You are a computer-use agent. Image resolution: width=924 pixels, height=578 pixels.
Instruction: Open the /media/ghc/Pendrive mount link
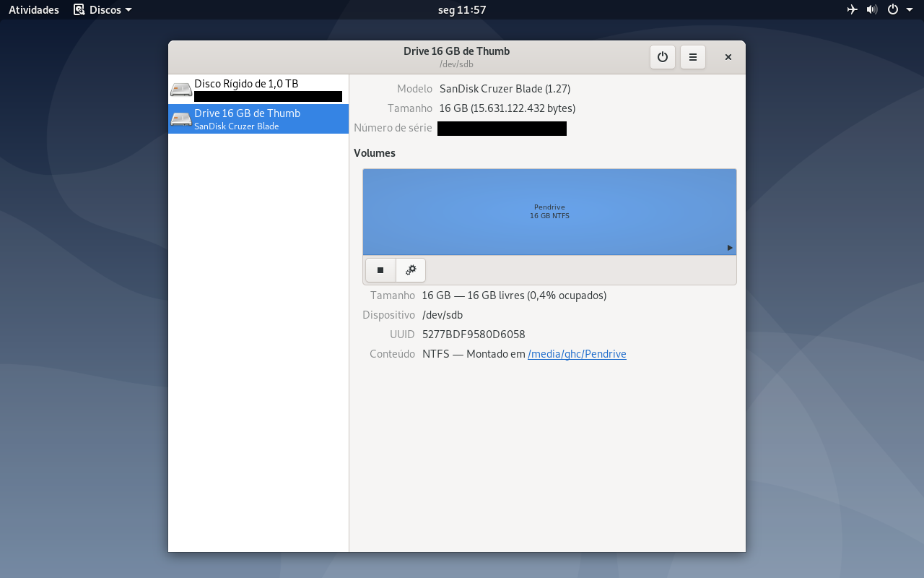click(577, 354)
